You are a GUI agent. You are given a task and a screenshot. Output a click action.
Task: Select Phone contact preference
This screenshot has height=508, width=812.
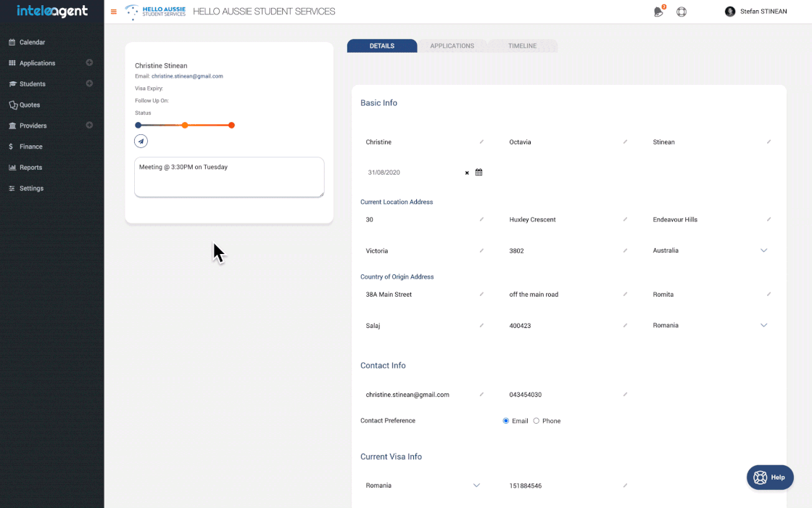coord(536,421)
